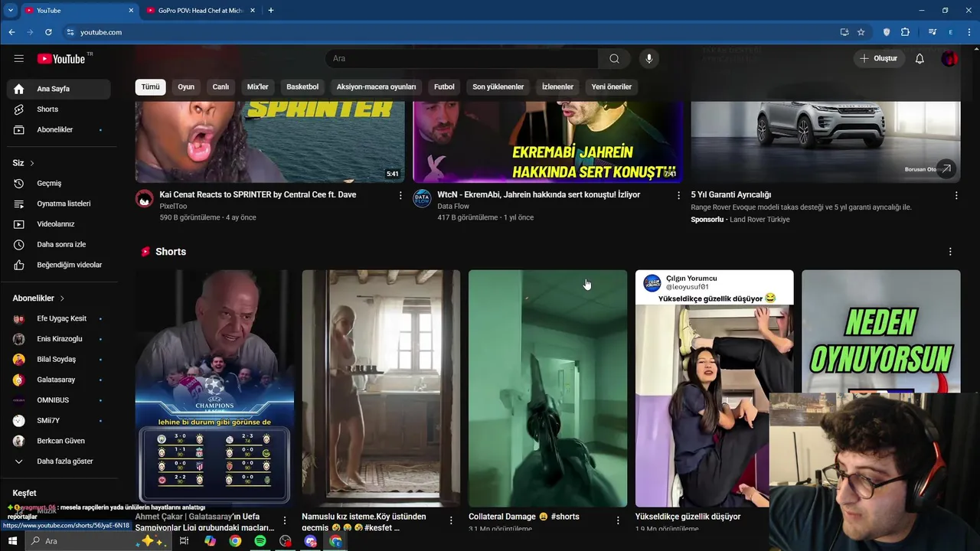Click the youtube.com address bar
Viewport: 980px width, 551px height.
[x=448, y=32]
